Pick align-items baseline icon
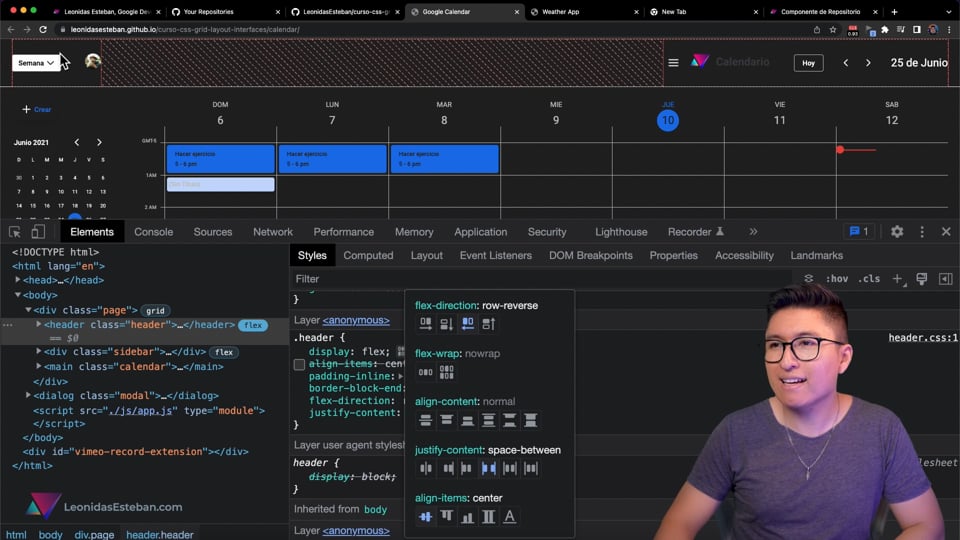 [x=510, y=516]
